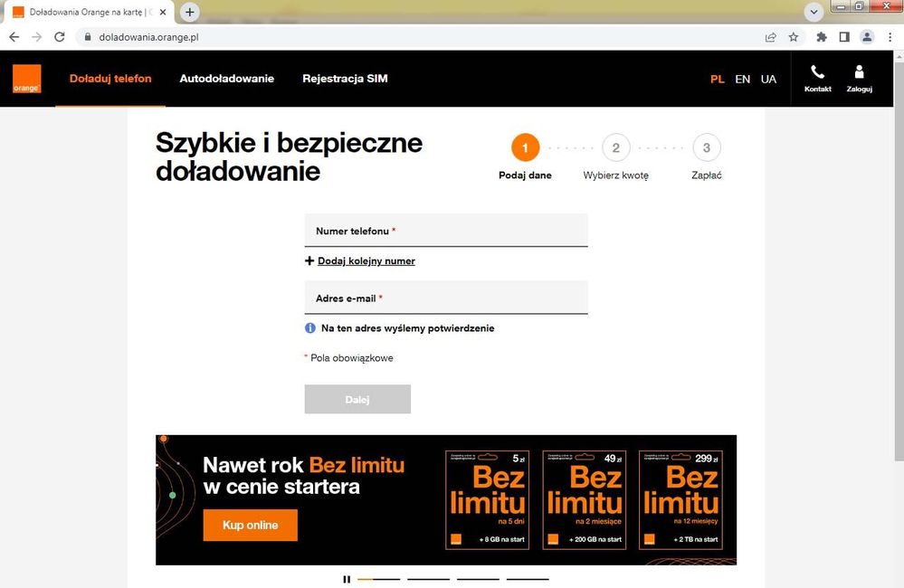Open the Rejestracja SIM section
Image resolution: width=904 pixels, height=588 pixels.
[345, 79]
